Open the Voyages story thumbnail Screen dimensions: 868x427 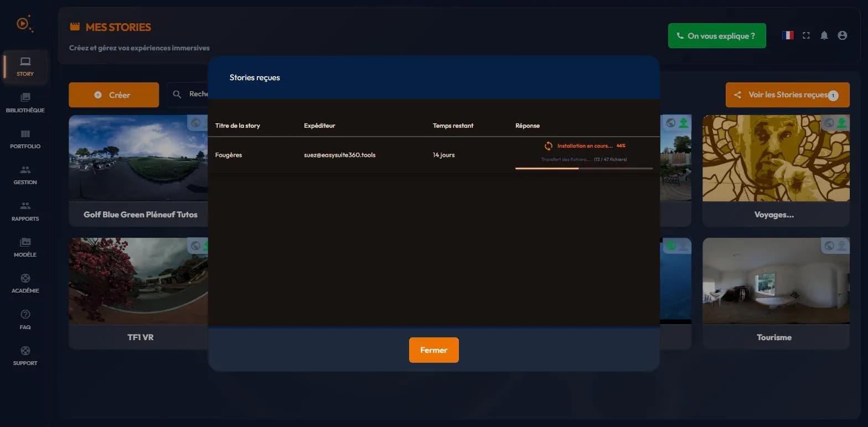[x=776, y=158]
